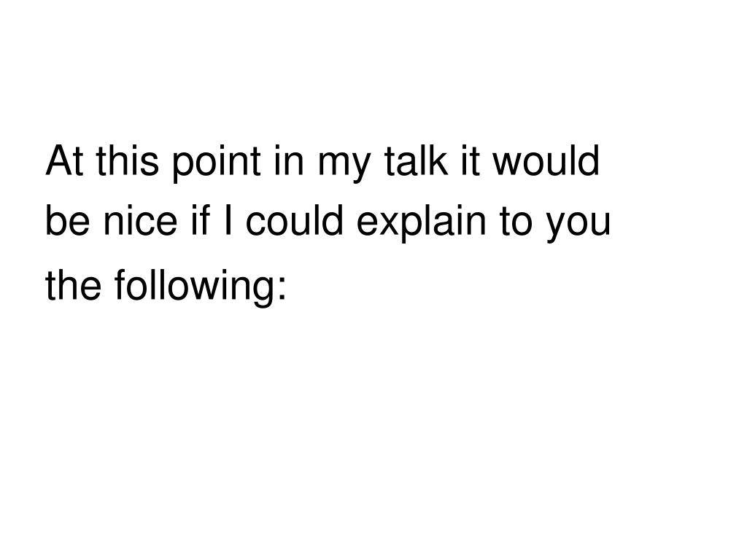Click the blank slide area beneath the text
Screen dimensions: 747x560
point(373,429)
